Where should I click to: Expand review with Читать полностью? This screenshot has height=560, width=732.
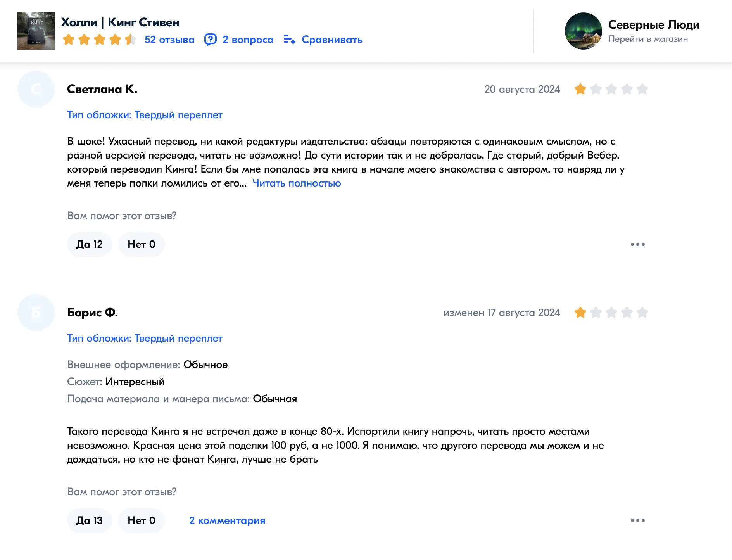297,183
